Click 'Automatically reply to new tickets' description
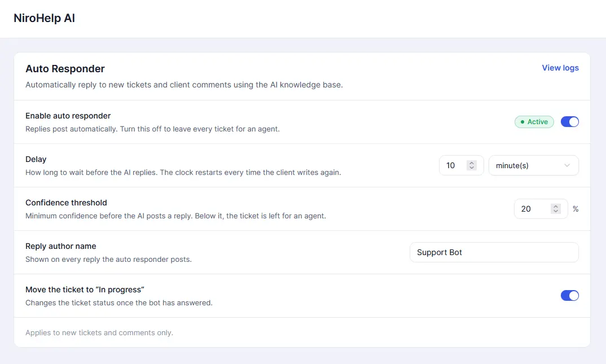This screenshot has width=606, height=364. (184, 85)
